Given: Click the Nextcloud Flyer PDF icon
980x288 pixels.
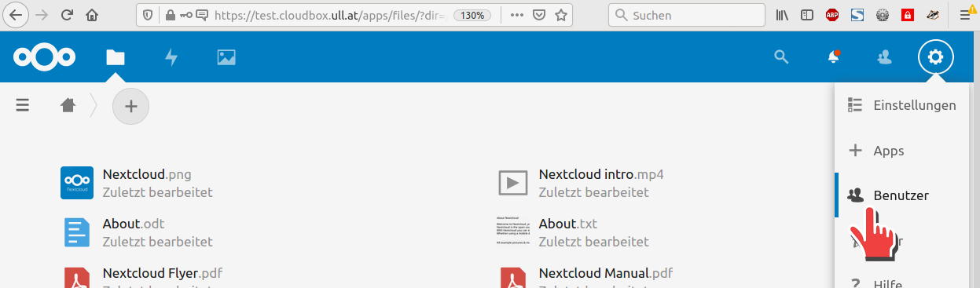Looking at the screenshot, I should click(x=77, y=277).
